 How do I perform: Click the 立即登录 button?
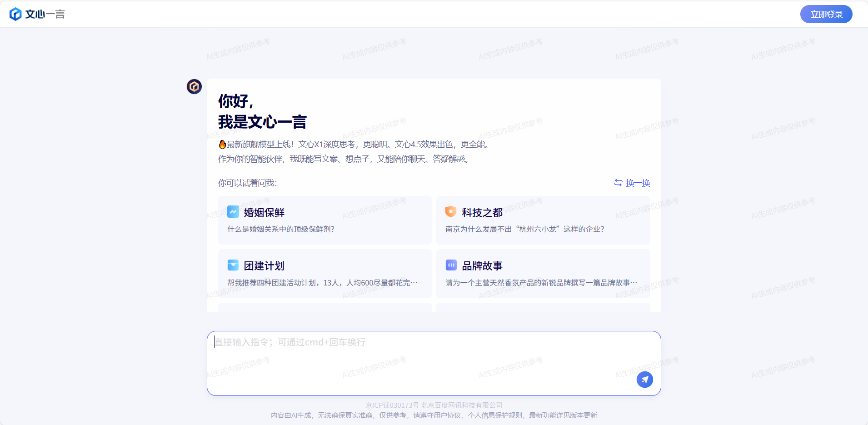point(826,14)
